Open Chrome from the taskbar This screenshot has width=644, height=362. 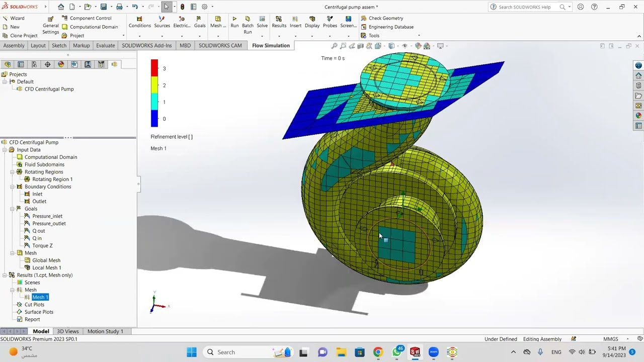point(378,352)
